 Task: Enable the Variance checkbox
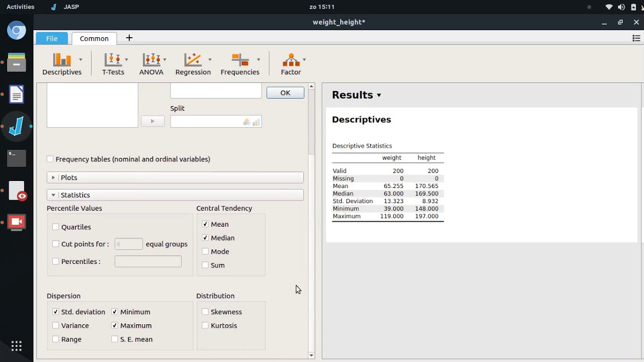click(56, 325)
